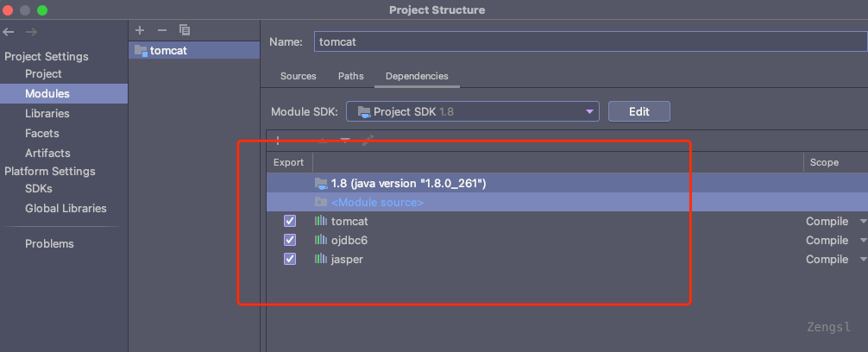The image size is (868, 352).
Task: Uncheck the export checkbox for tomcat
Action: coord(290,221)
